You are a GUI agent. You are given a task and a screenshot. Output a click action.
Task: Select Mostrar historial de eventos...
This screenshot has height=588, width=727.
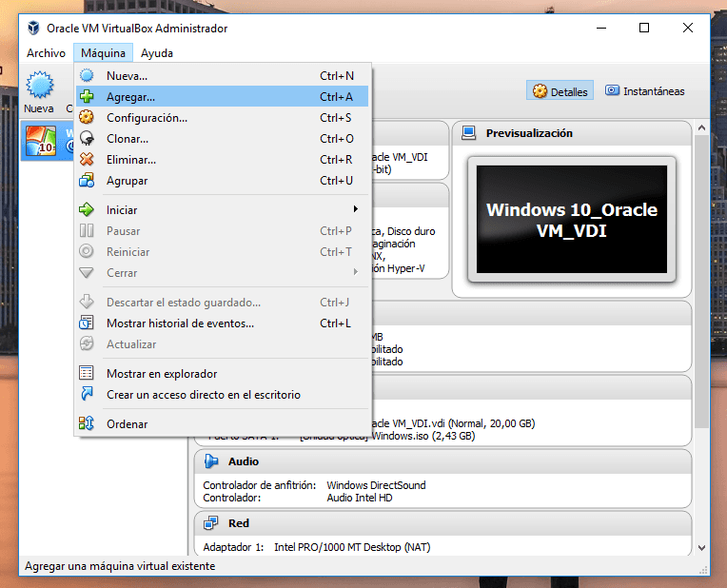(223, 323)
